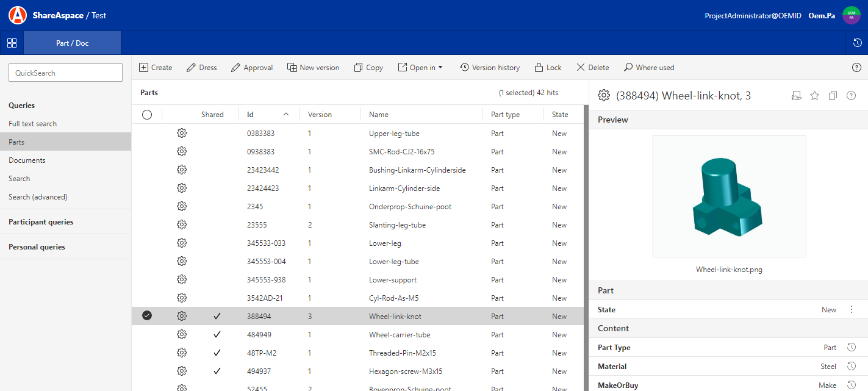
Task: Switch to the Part / Doc tab
Action: tap(71, 43)
